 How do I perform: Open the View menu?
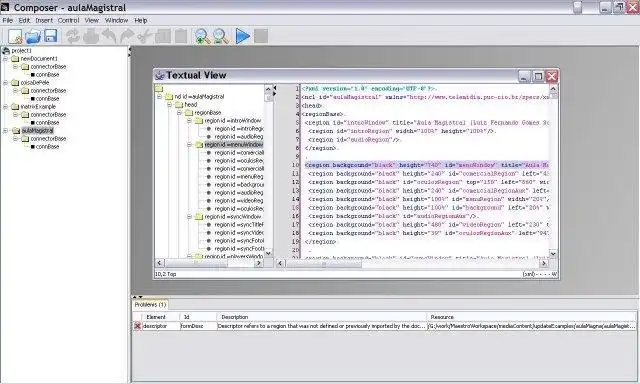(x=92, y=20)
